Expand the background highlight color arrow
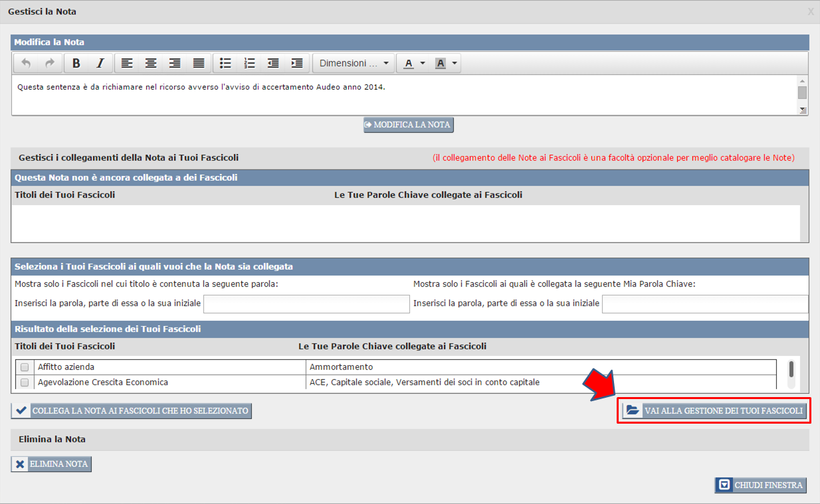 click(455, 63)
